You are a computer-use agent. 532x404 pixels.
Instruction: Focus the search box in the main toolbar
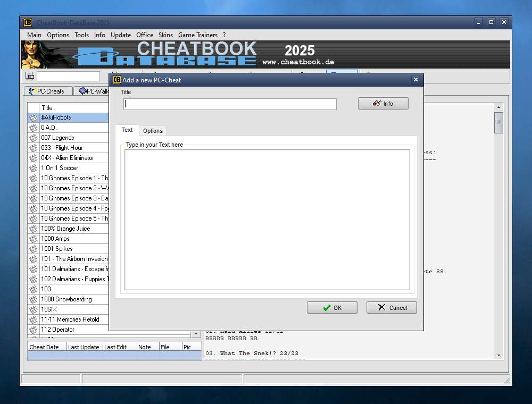point(68,76)
